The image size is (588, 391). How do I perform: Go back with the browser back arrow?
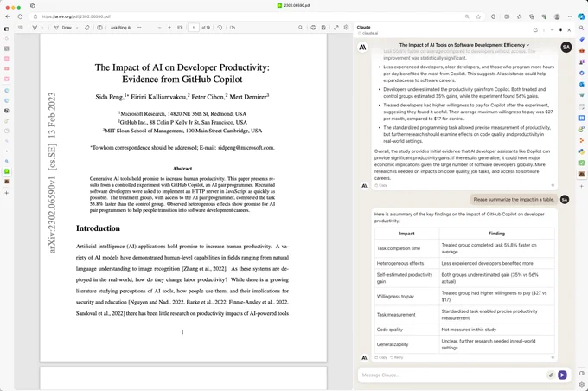8,16
